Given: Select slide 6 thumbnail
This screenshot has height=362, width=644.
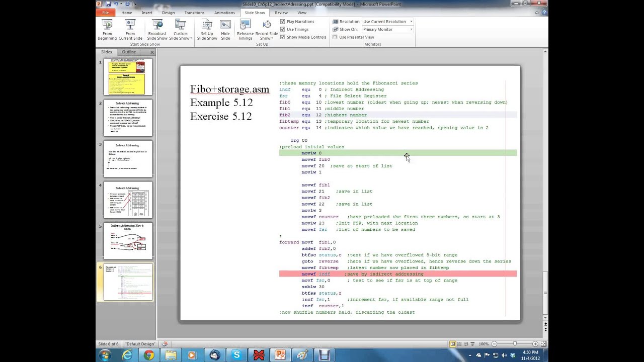Looking at the screenshot, I should pos(128,283).
